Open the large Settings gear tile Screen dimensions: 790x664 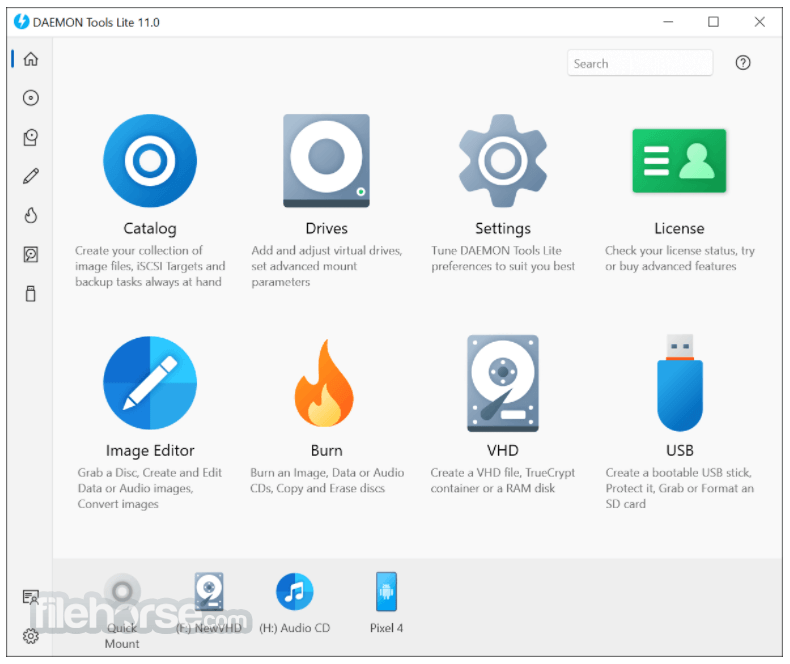[503, 161]
